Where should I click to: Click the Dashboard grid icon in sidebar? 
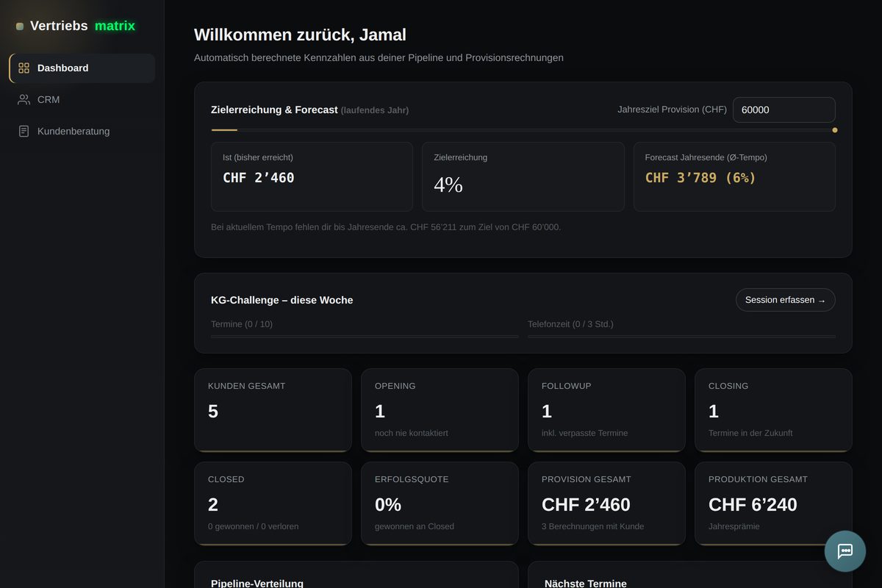(x=24, y=68)
